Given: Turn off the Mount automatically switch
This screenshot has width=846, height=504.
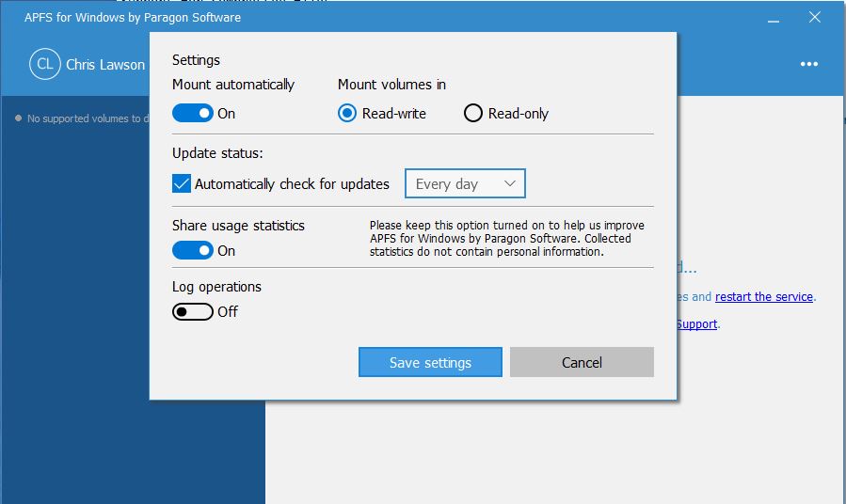Looking at the screenshot, I should (x=193, y=113).
